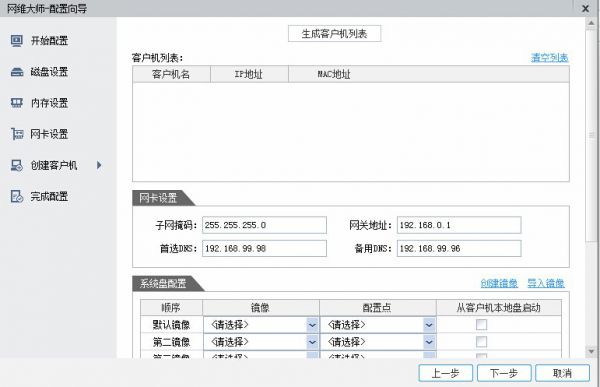Screen dimensions: 600x387
Task: Click the 下一步 button
Action: point(504,373)
